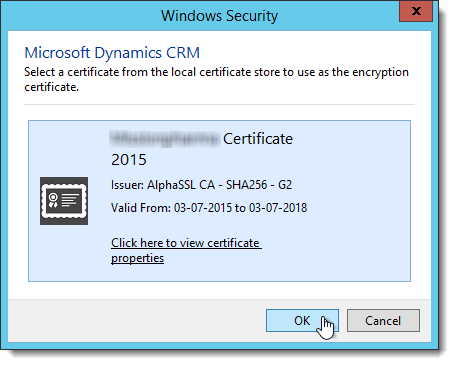The image size is (454, 365).
Task: Confirm the selection with the OK button
Action: pos(302,320)
